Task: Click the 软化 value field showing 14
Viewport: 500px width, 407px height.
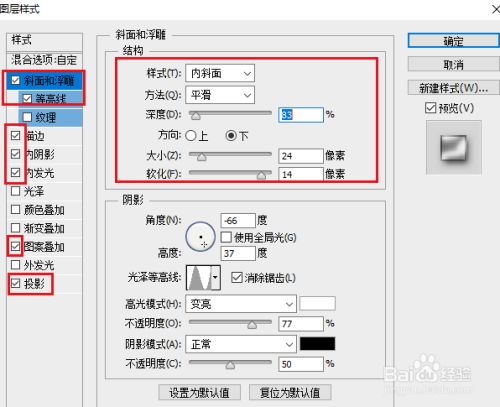Action: click(301, 174)
